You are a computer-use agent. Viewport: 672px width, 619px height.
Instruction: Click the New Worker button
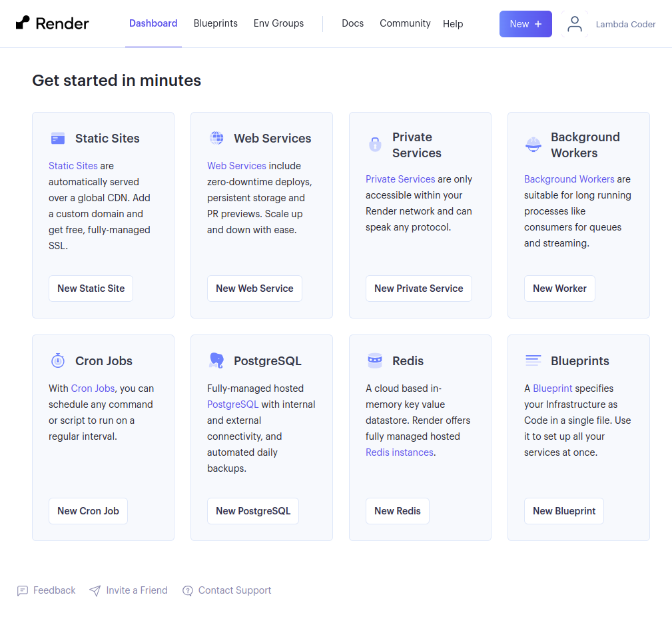click(559, 289)
